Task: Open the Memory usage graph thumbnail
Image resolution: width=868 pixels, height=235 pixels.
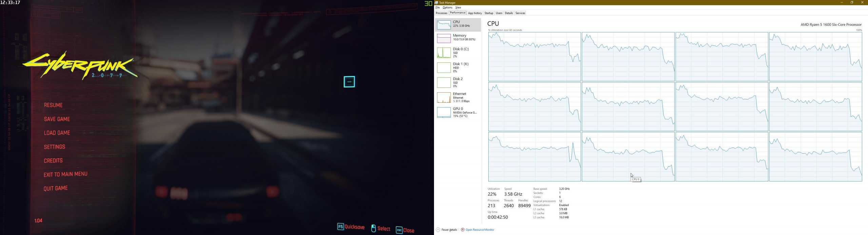Action: 443,38
